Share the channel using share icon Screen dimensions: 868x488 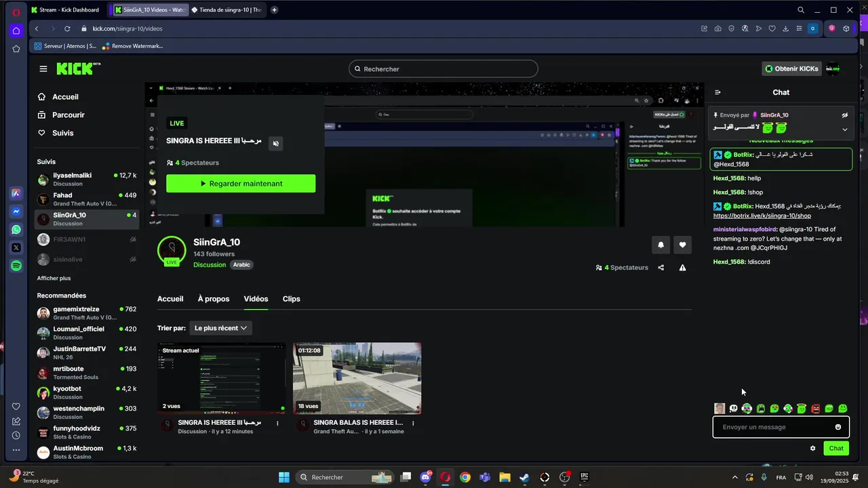point(661,268)
